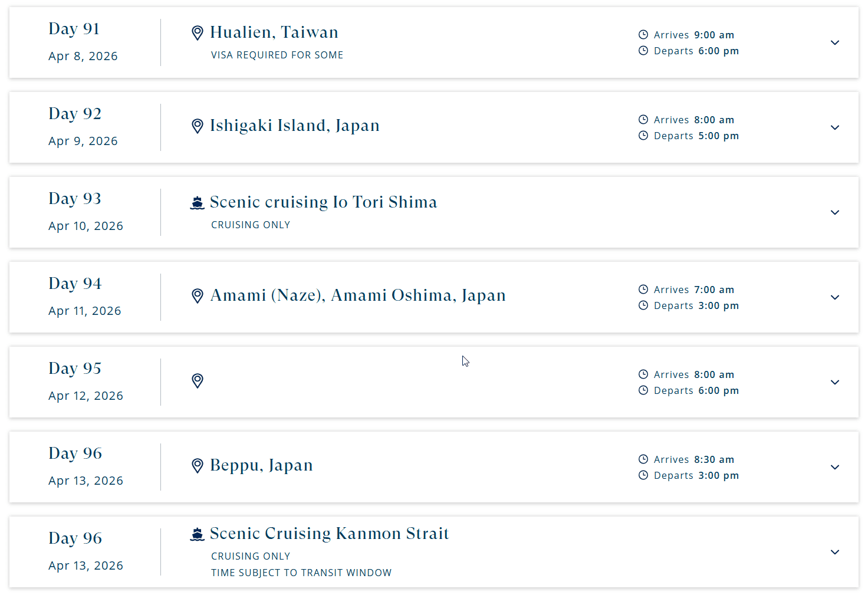
Task: Click the ship icon for Io Tori Shima cruising
Action: pos(197,203)
